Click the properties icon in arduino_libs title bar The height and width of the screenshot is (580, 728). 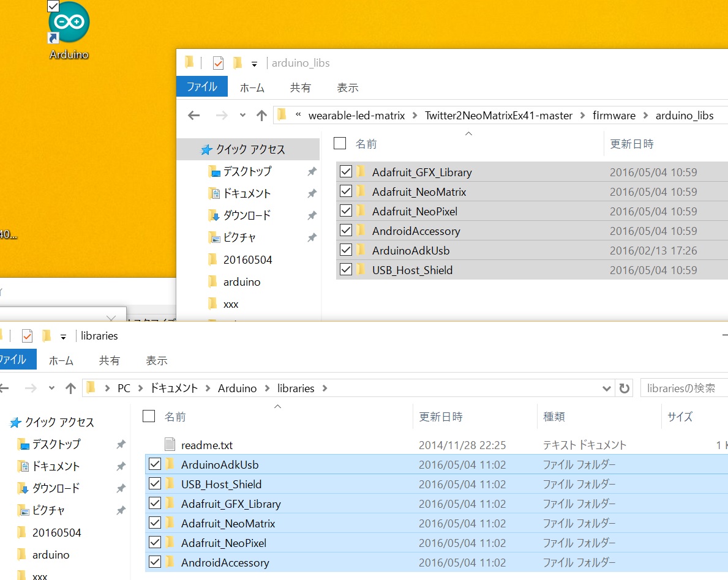point(218,63)
